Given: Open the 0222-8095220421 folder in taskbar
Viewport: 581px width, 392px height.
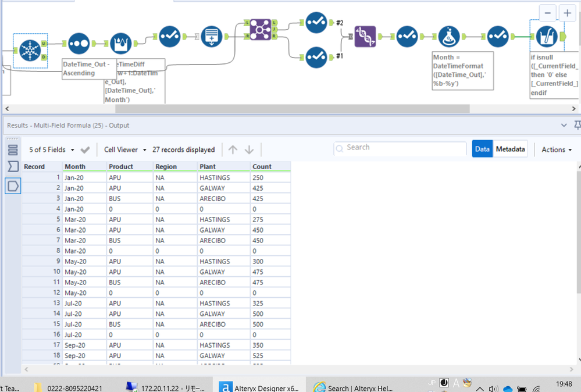Looking at the screenshot, I should (x=69, y=388).
